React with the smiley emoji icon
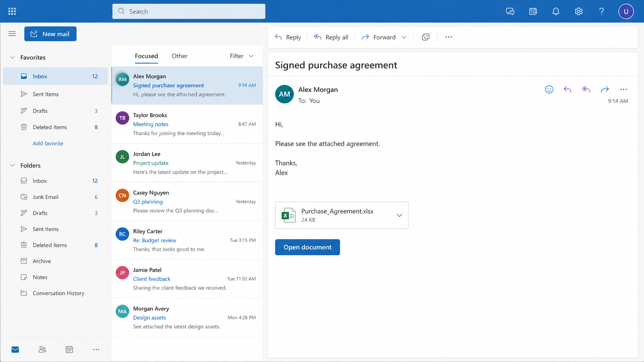Screen dimensions: 644x362 tap(549, 89)
